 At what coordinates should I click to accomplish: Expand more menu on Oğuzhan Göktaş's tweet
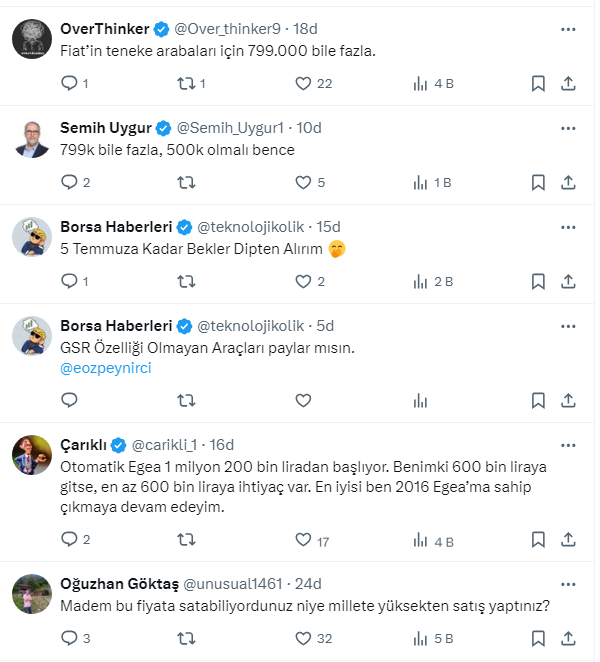pyautogui.click(x=568, y=582)
